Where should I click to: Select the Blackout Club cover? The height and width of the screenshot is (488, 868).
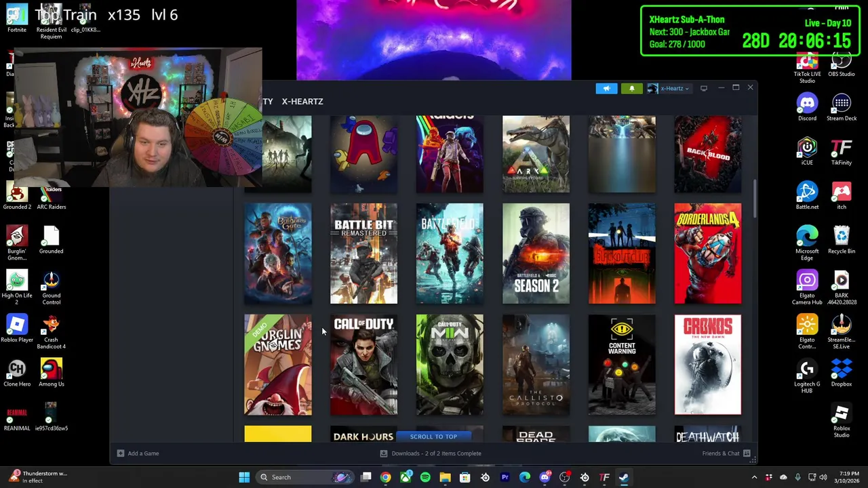(x=622, y=253)
